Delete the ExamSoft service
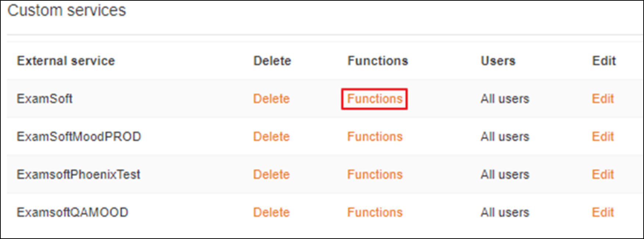 click(x=271, y=99)
